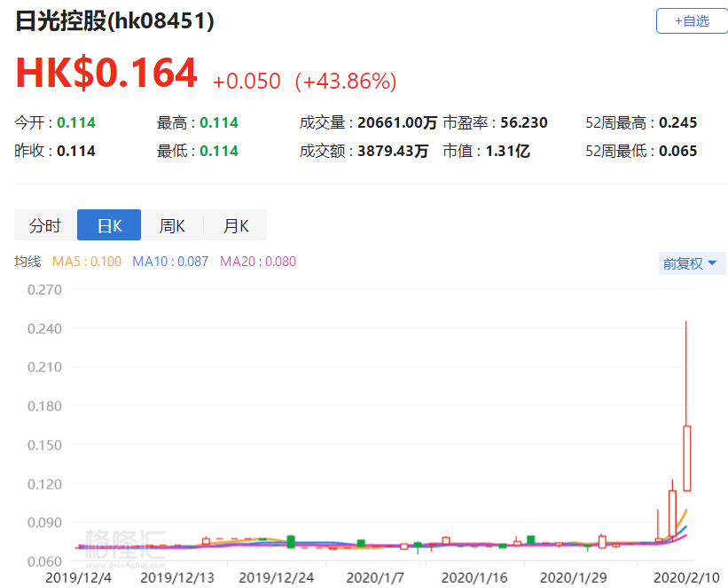Click the stock title 日光控股(hk08451)
The image size is (728, 588).
pyautogui.click(x=114, y=21)
